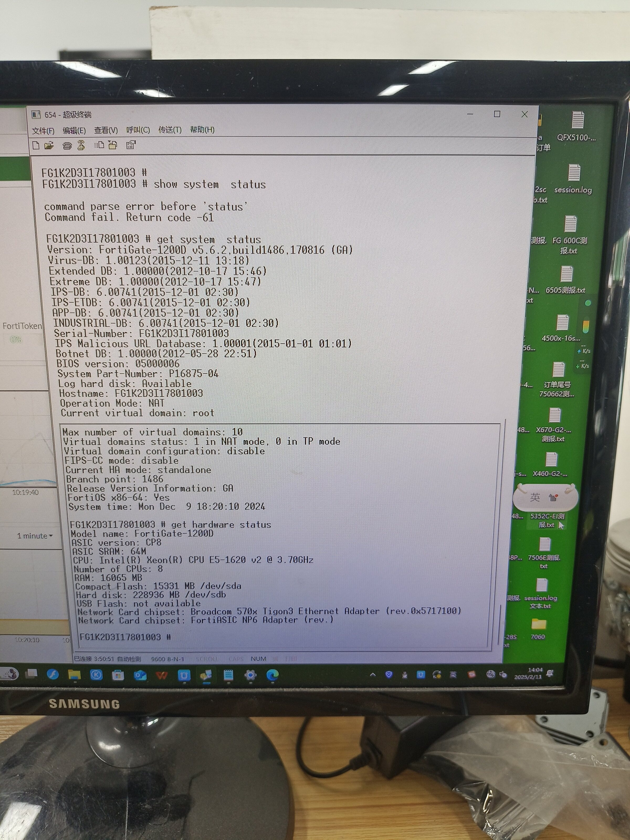This screenshot has height=840, width=630.
Task: Open Outlook from the taskbar
Action: click(140, 675)
